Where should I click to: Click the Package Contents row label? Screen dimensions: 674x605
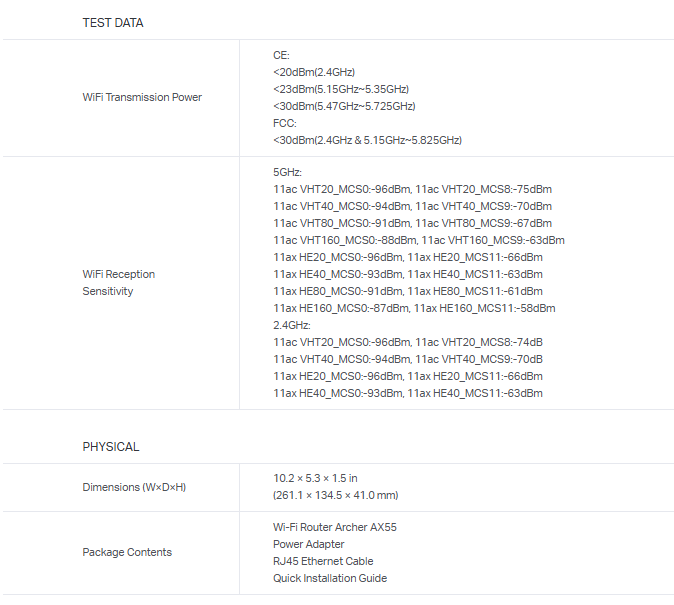point(127,552)
